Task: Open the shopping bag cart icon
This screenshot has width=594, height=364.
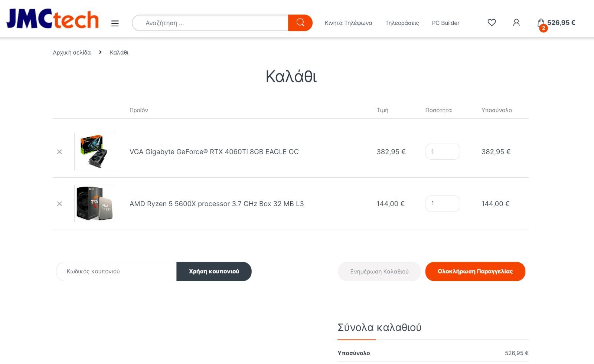Action: pyautogui.click(x=541, y=24)
